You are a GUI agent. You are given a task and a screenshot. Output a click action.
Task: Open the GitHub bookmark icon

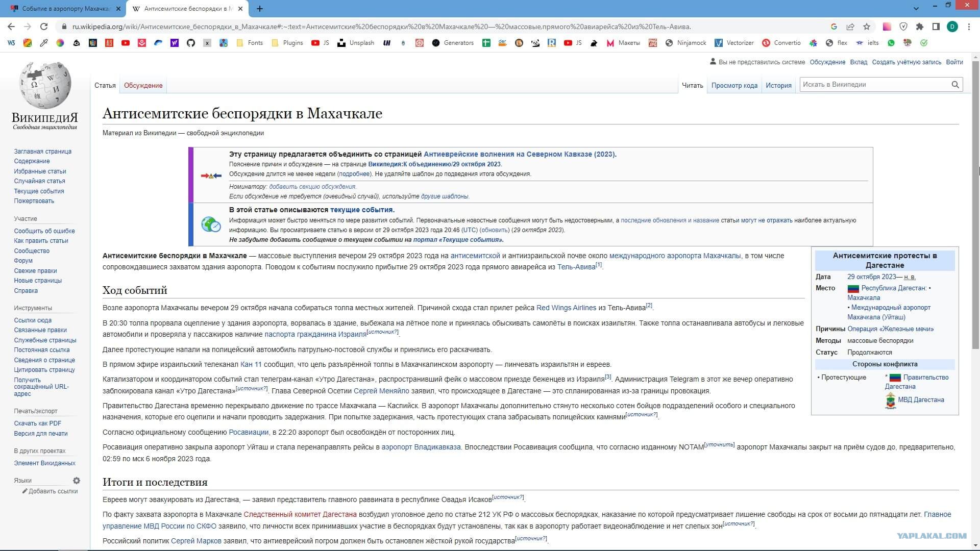coord(191,43)
